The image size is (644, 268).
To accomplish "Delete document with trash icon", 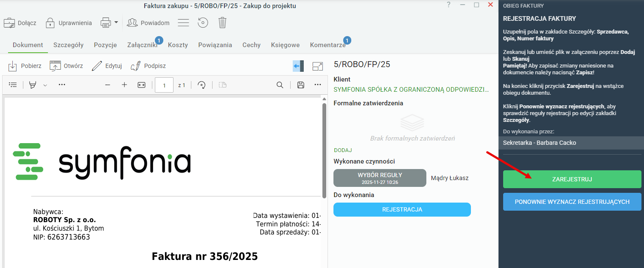I will (x=222, y=23).
